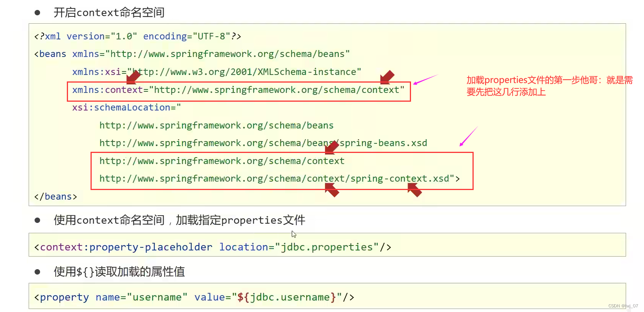Click heading '使用context命名空间，加载指定properties文件'

[180, 220]
